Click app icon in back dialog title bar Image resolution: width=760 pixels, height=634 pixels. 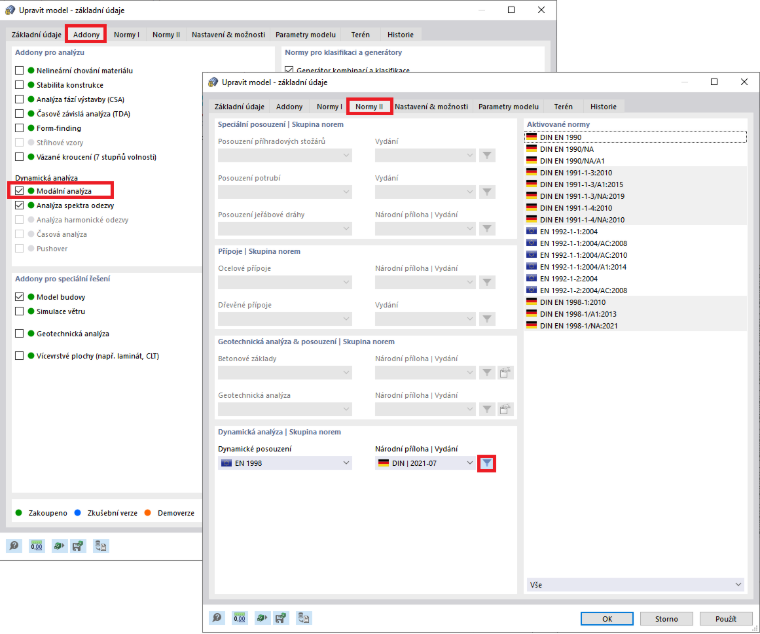tap(10, 10)
